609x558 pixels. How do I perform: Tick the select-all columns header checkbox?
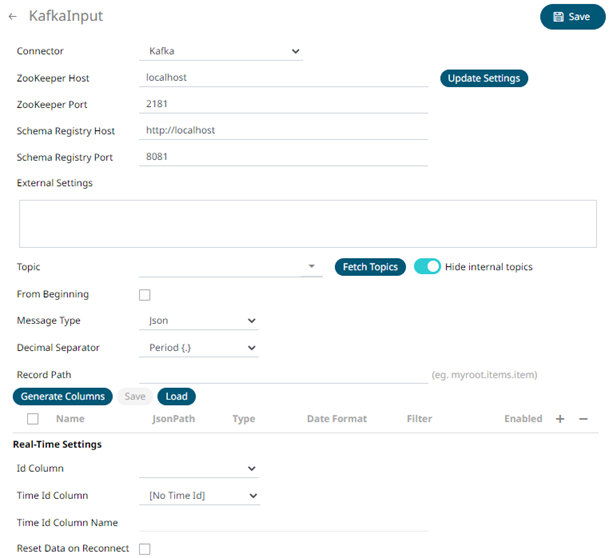tap(33, 419)
